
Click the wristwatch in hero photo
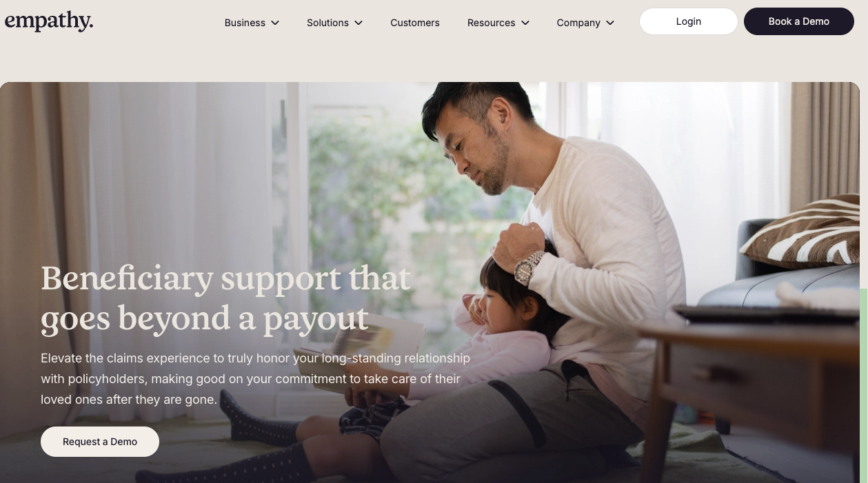527,268
